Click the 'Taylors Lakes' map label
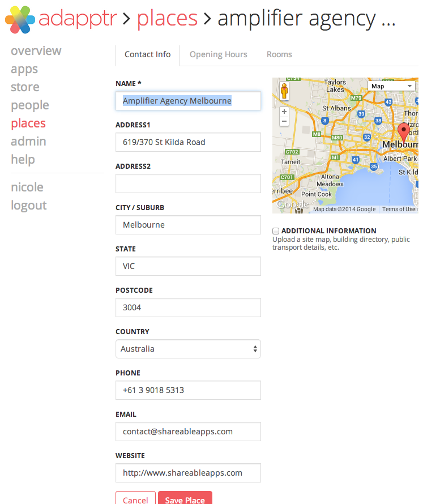Viewport: 423px width, 504px height. click(x=335, y=86)
